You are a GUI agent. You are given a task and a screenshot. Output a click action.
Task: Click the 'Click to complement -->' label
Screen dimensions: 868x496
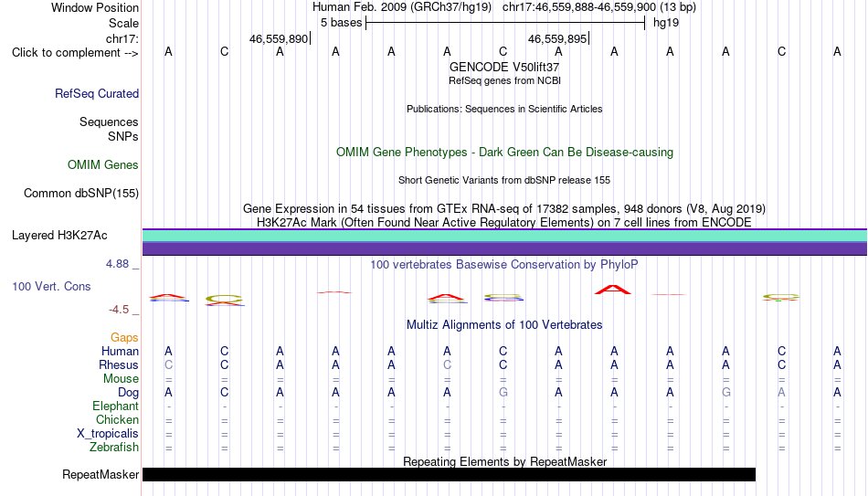click(75, 53)
